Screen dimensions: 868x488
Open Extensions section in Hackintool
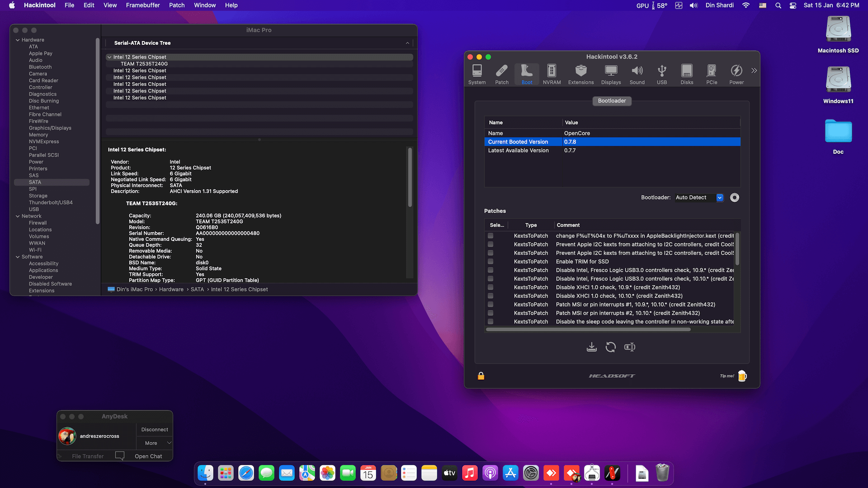581,75
